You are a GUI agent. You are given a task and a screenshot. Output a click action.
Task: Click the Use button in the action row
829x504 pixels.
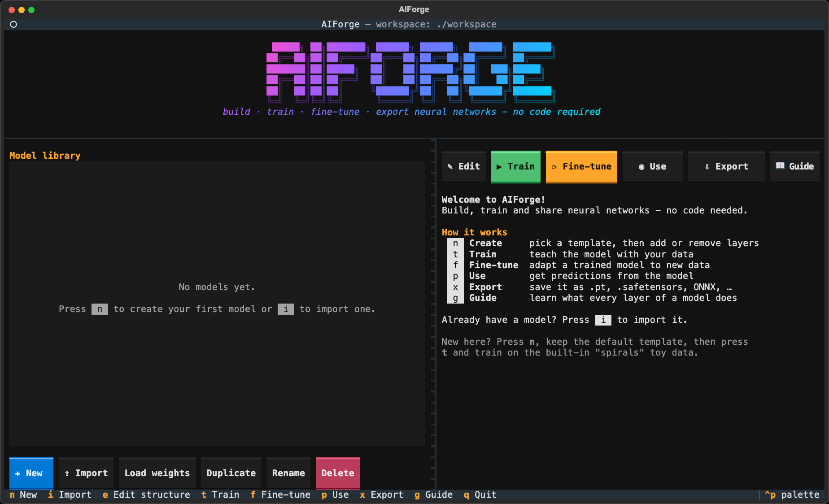click(653, 166)
